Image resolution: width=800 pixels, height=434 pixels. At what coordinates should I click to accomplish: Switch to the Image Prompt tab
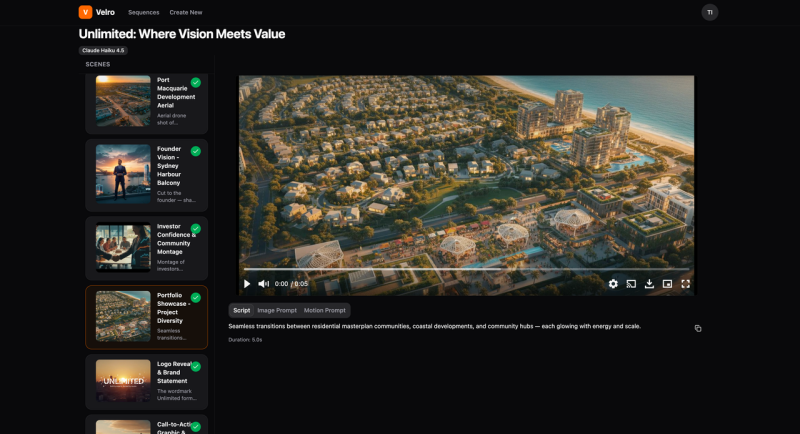pyautogui.click(x=277, y=310)
